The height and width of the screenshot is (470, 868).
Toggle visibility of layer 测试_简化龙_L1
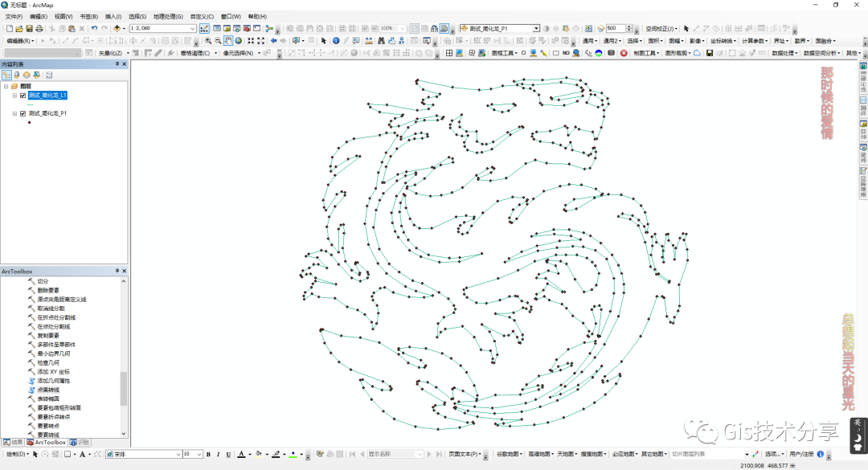(x=23, y=95)
